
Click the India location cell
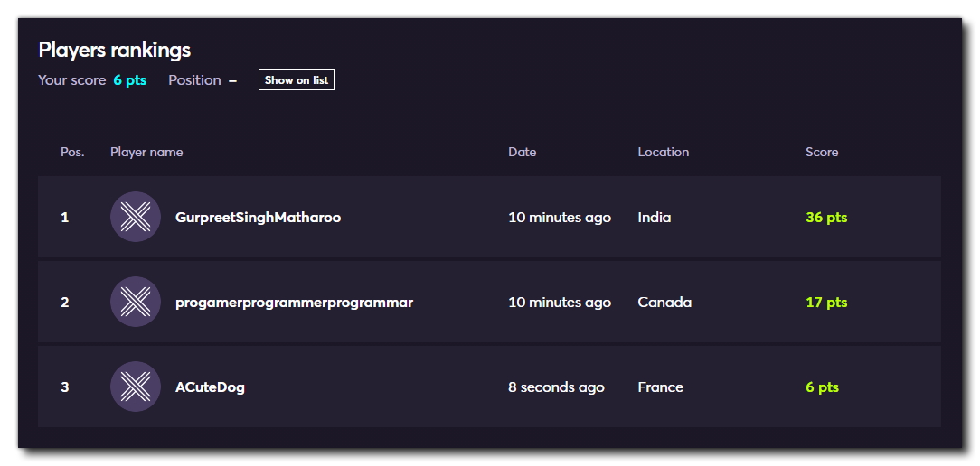pos(655,218)
